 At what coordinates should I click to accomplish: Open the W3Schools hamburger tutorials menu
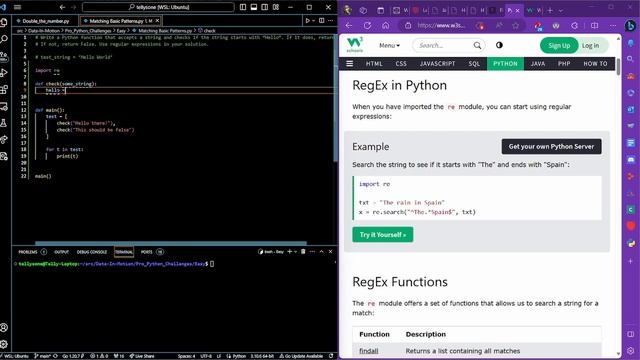click(350, 64)
